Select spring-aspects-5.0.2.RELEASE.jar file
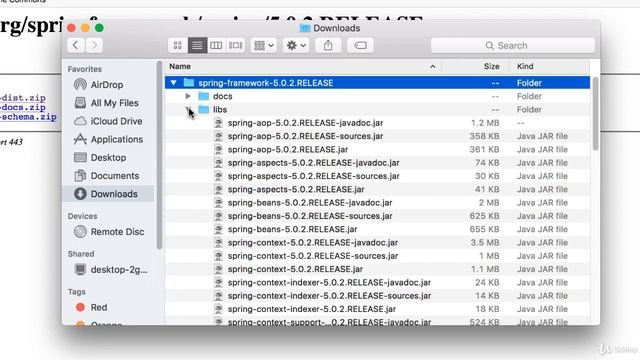This screenshot has height=360, width=640. pos(378,189)
